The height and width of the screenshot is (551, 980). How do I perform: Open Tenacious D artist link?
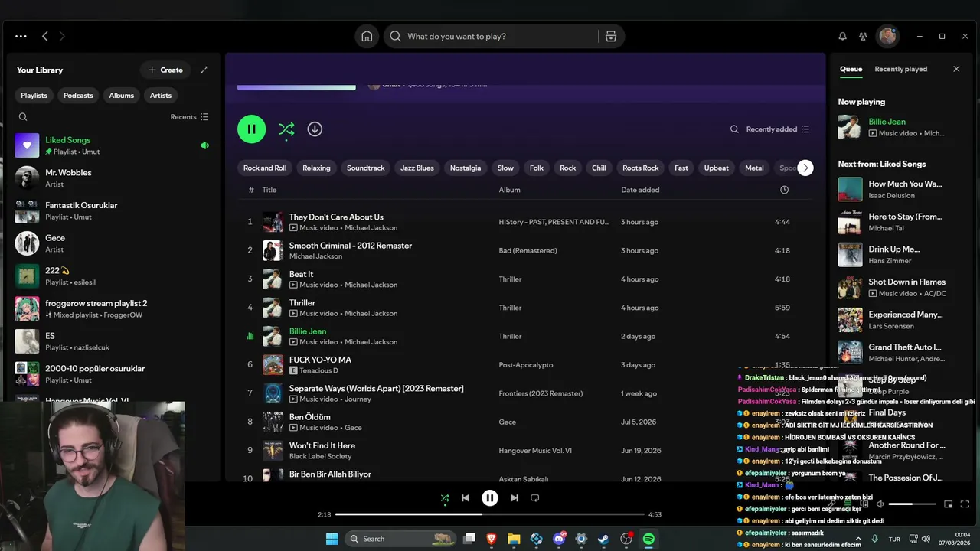pos(321,370)
